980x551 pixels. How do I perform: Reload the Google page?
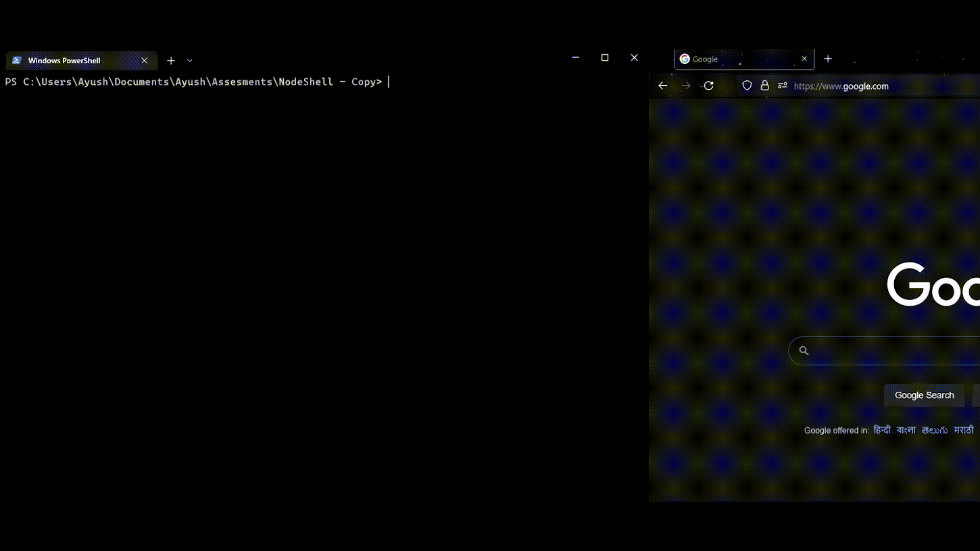coord(708,86)
